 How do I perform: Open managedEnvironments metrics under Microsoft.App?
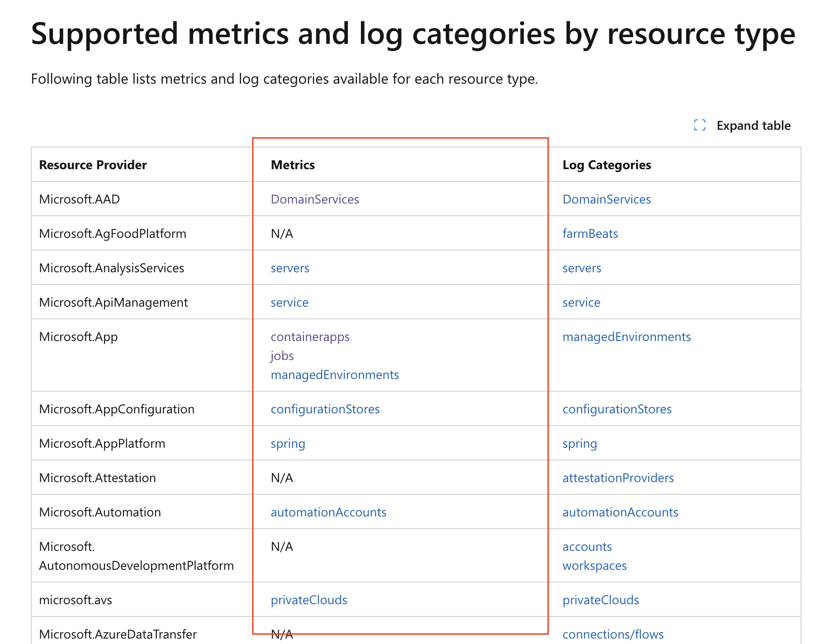[x=334, y=374]
